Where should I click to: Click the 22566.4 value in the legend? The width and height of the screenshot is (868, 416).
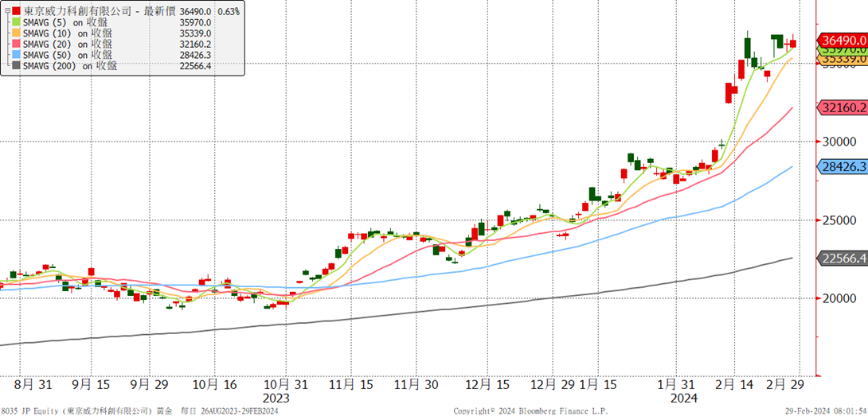(195, 66)
